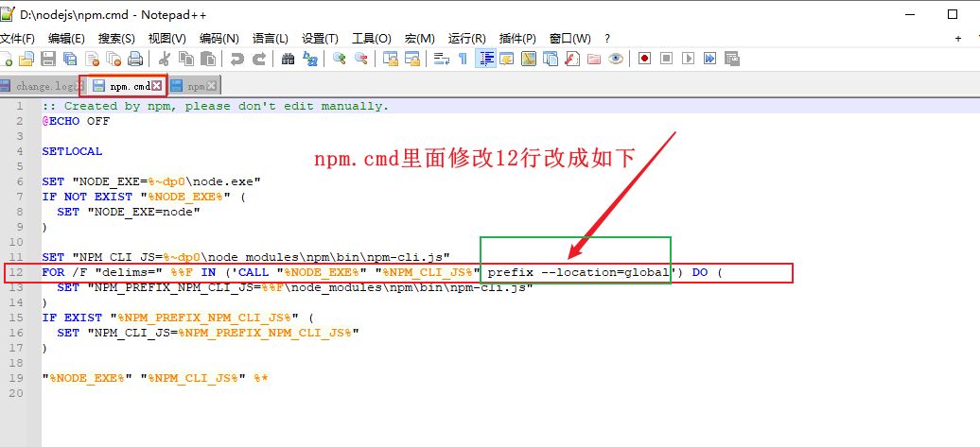The height and width of the screenshot is (447, 980).
Task: Toggle Show All Characters pilcrow icon
Action: [463, 59]
